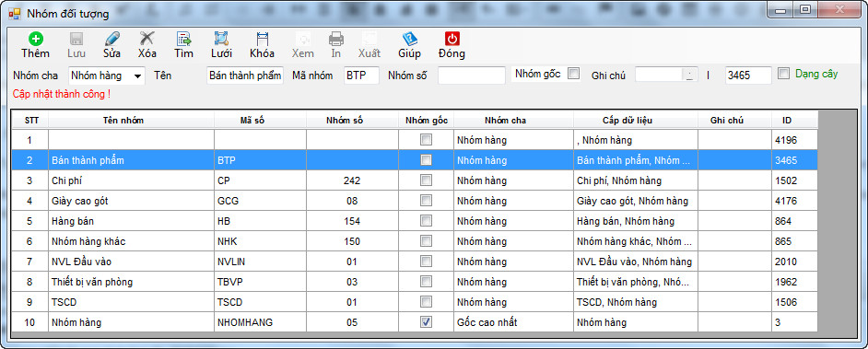The image size is (868, 349).
Task: Click the Lưu save disk icon
Action: click(x=76, y=39)
